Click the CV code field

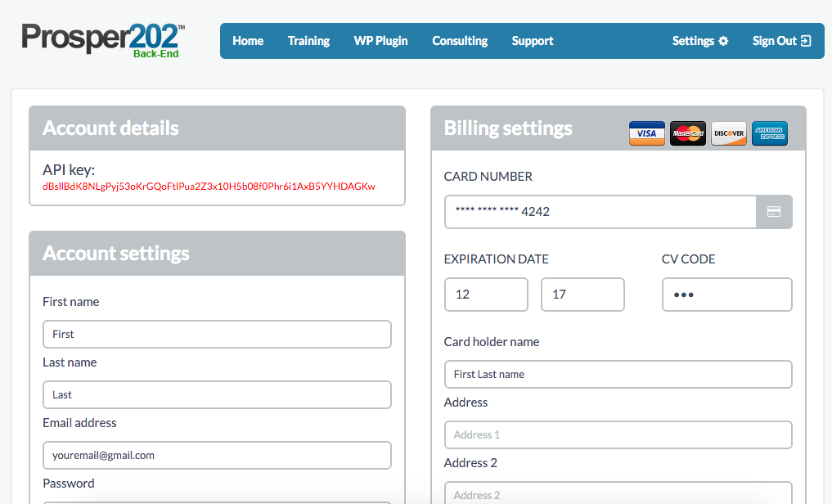coord(726,295)
